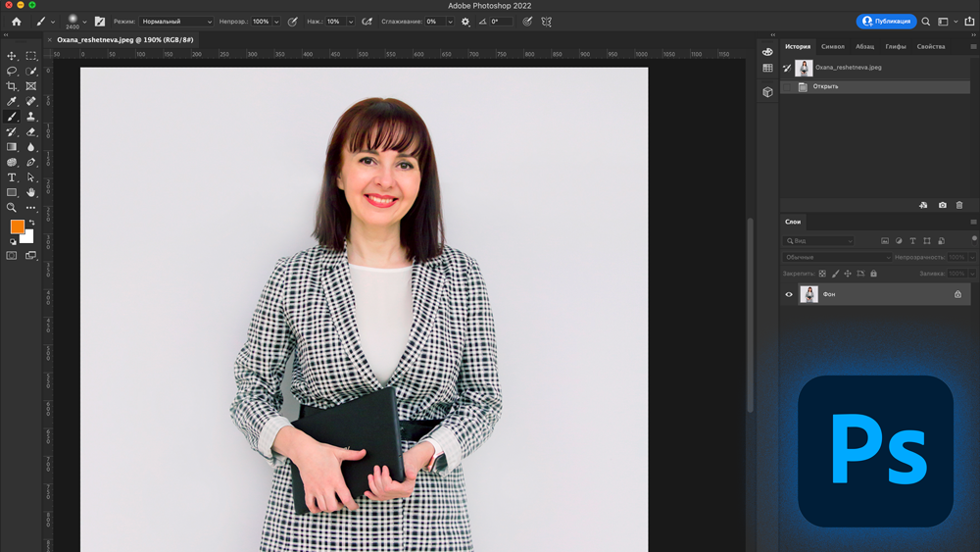Open smoothing options gear

click(x=465, y=22)
